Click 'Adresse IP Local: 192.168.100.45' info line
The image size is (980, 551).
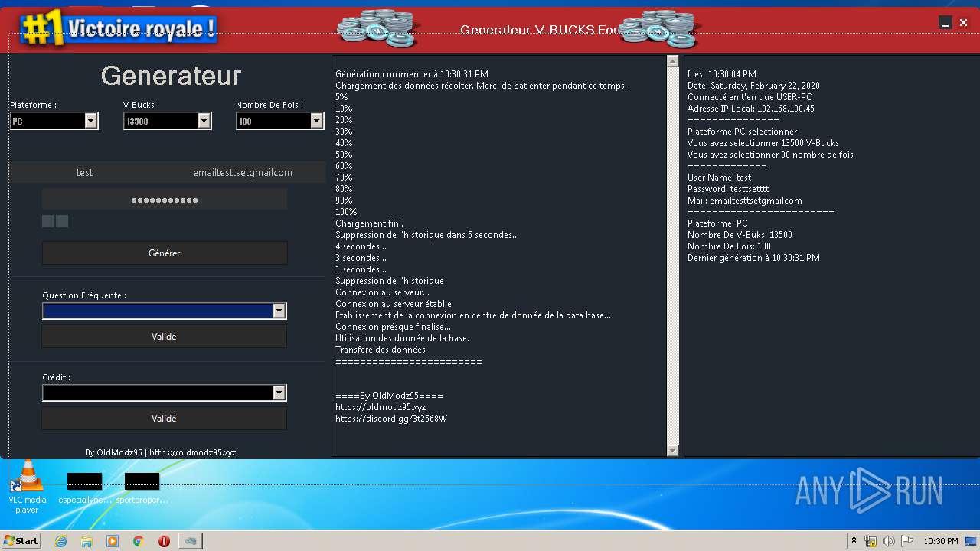click(x=751, y=109)
